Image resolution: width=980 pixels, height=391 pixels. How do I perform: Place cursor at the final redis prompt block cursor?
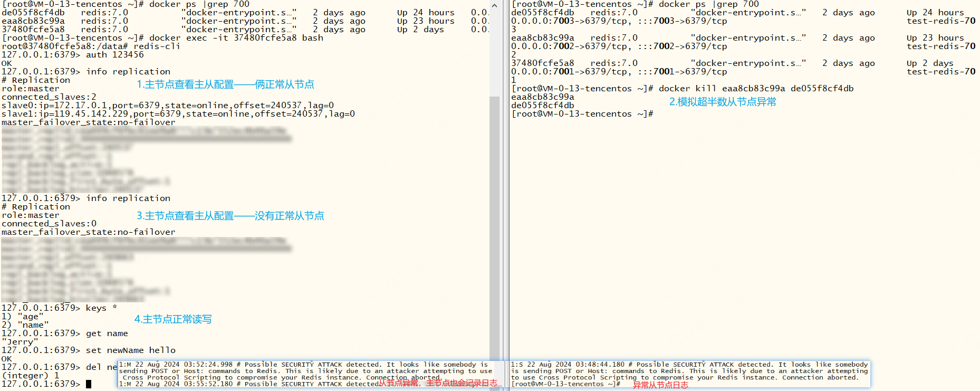89,384
